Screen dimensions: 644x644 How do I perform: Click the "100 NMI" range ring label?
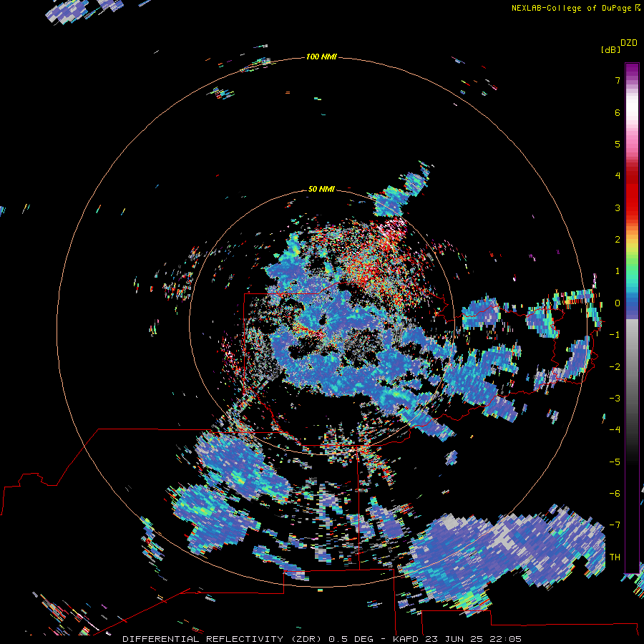tap(321, 57)
